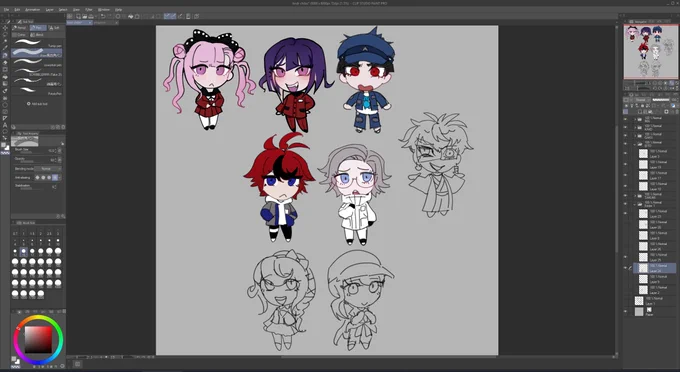Open the Filter menu
680x372 pixels.
[89, 9]
